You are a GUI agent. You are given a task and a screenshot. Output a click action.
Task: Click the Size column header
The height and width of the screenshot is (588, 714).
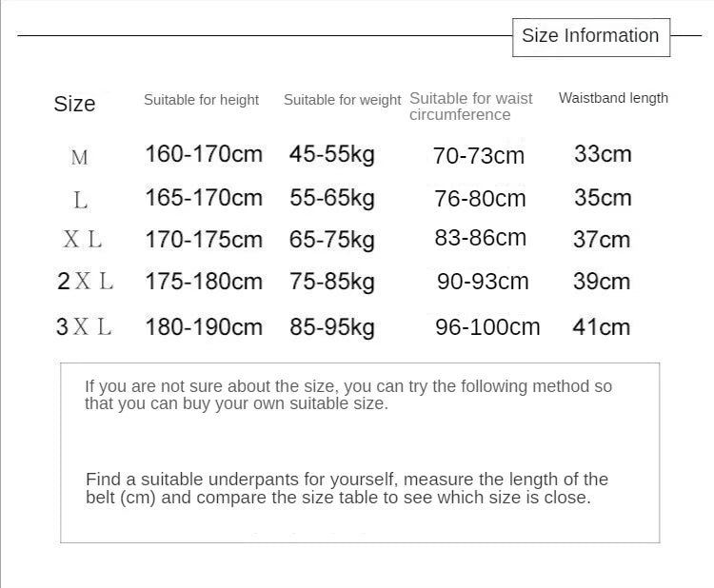pos(74,104)
